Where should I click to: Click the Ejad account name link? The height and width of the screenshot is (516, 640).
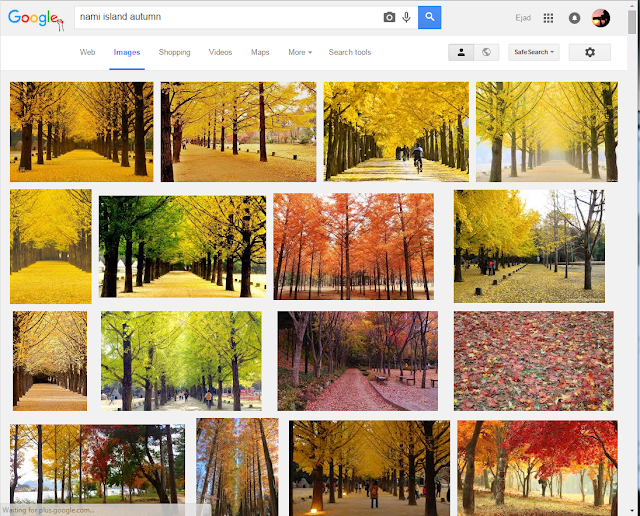tap(523, 18)
